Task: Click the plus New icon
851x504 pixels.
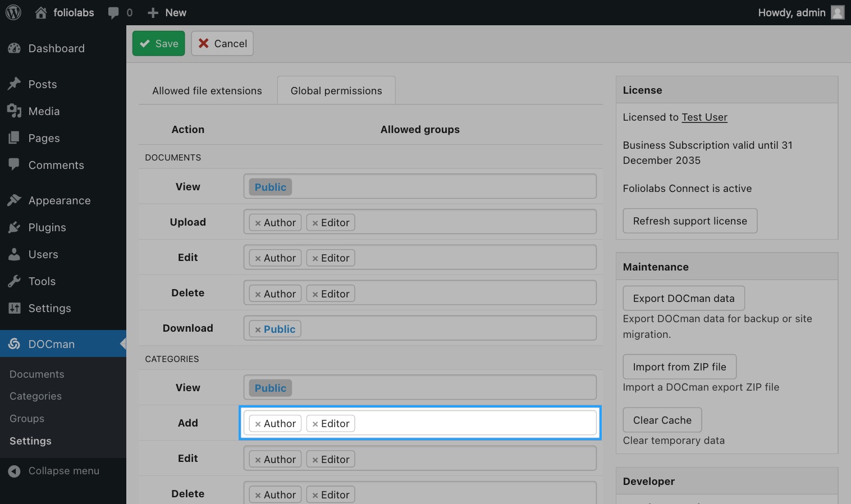Action: point(153,12)
